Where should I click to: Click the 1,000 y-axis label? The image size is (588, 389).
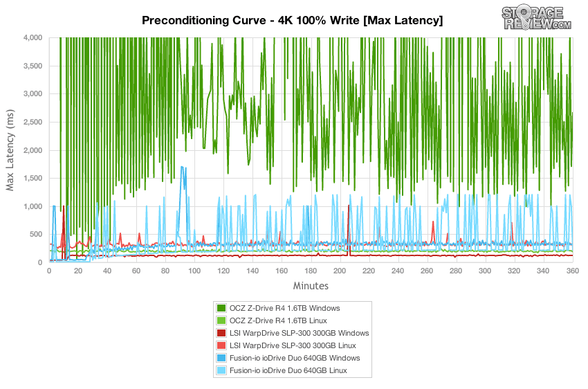(33, 206)
